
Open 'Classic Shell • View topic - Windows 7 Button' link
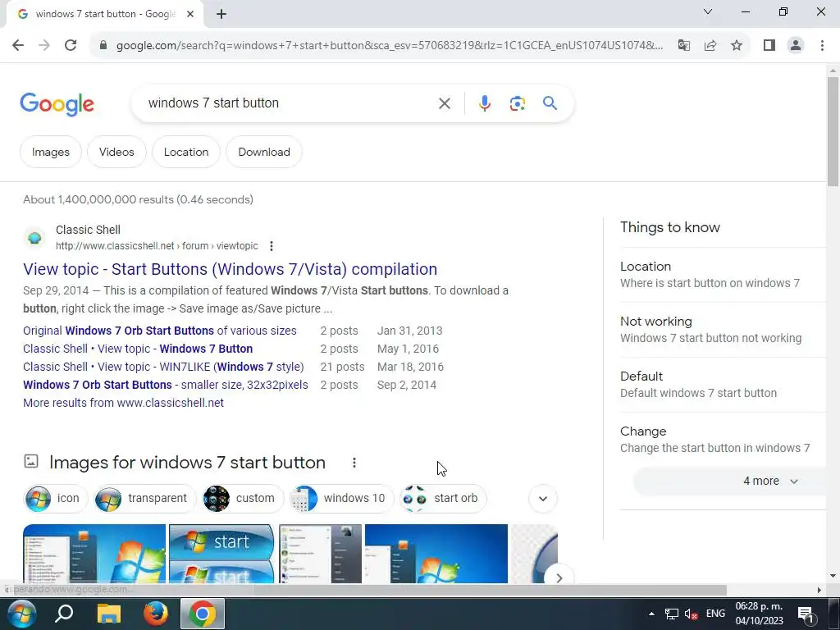(138, 349)
